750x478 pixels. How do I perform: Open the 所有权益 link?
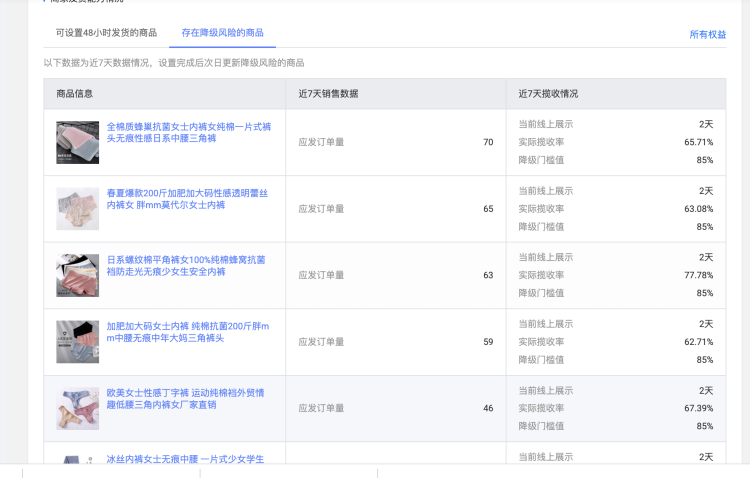pos(707,35)
